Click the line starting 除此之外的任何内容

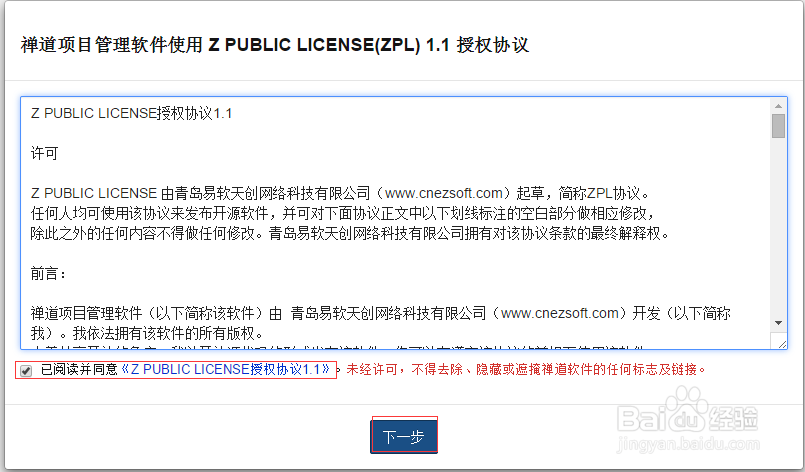[351, 233]
